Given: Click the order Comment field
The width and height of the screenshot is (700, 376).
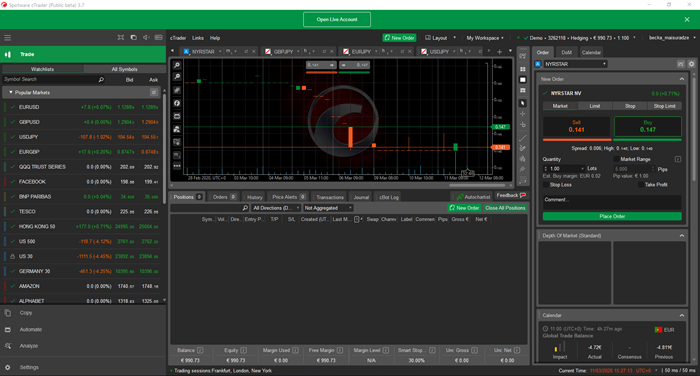Looking at the screenshot, I should pyautogui.click(x=612, y=202).
